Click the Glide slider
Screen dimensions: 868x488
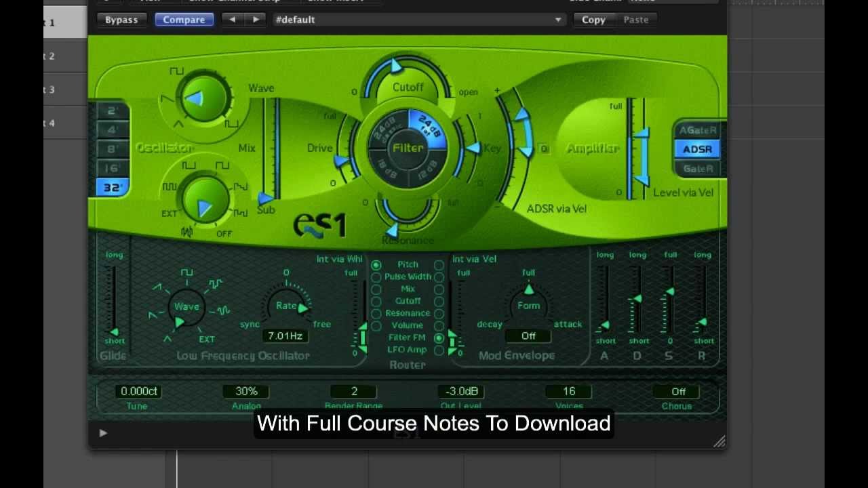[113, 298]
